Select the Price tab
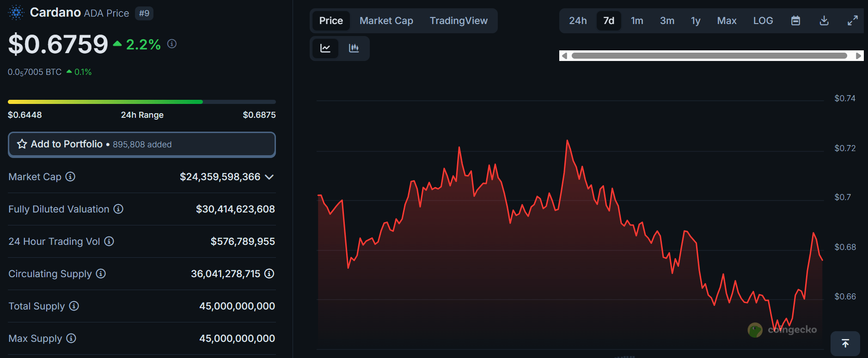868x358 pixels. point(331,21)
